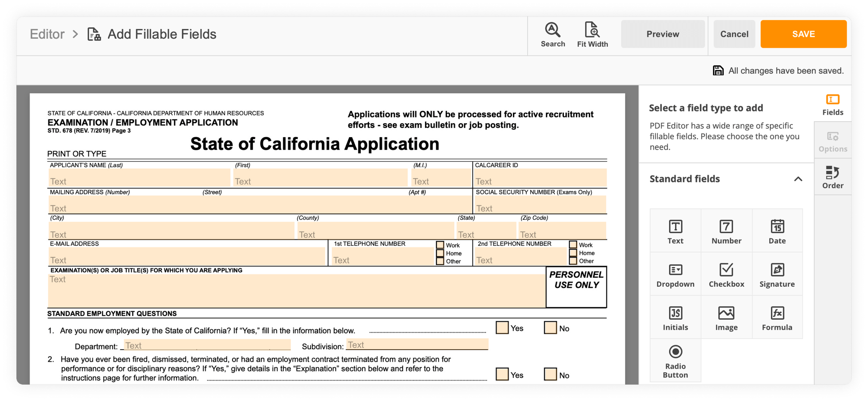
Task: Click the orange SAVE button
Action: (x=803, y=34)
